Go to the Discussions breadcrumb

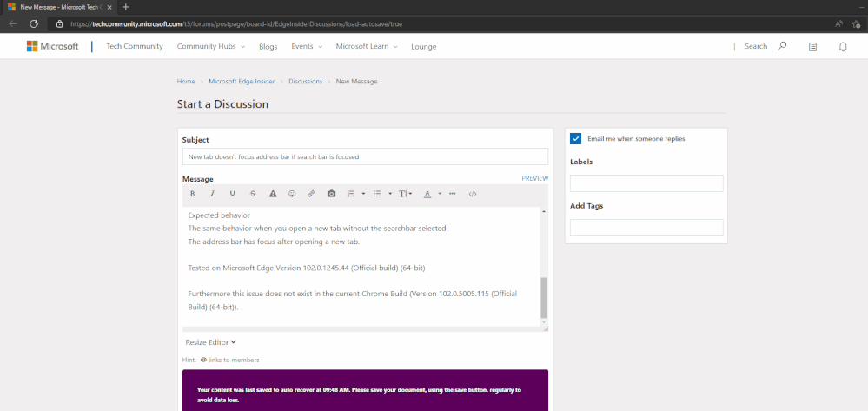[306, 82]
